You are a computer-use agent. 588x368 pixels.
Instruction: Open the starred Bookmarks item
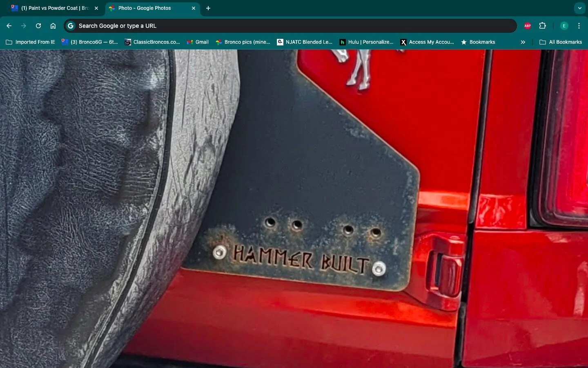(478, 42)
